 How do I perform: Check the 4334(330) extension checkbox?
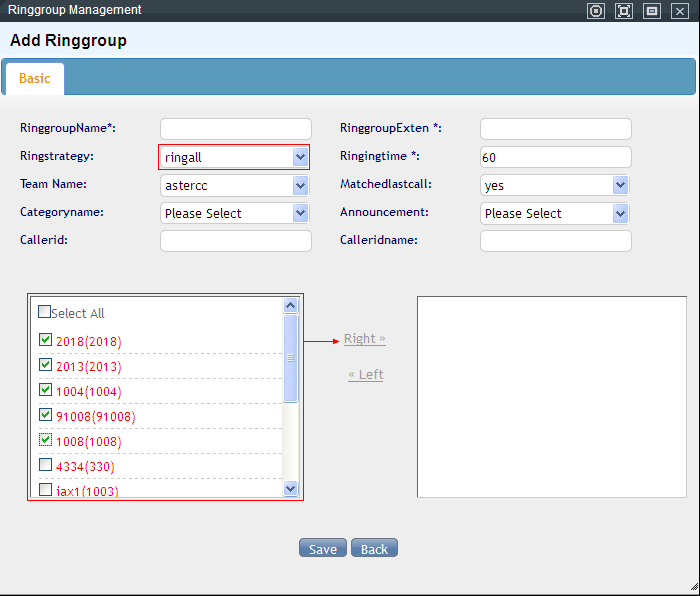click(45, 465)
